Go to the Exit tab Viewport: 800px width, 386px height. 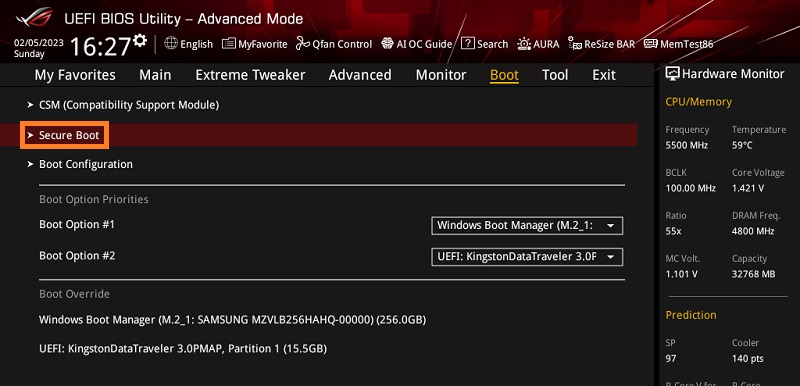coord(604,75)
